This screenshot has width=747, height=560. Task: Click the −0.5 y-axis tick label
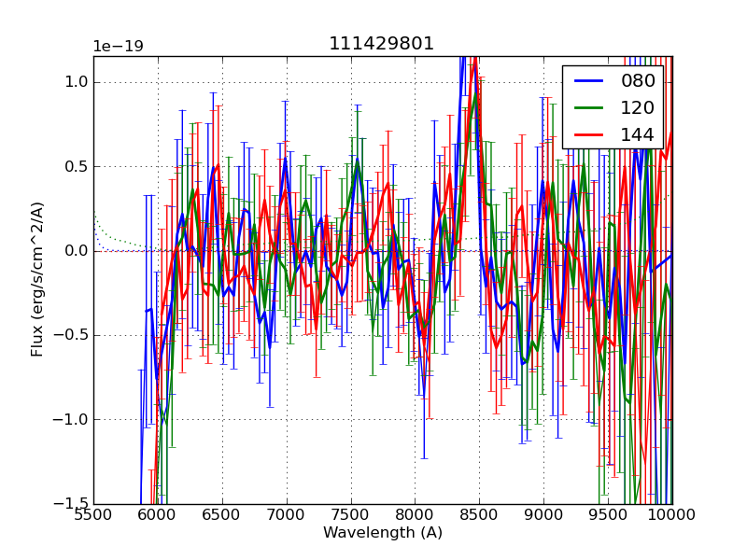coord(71,335)
